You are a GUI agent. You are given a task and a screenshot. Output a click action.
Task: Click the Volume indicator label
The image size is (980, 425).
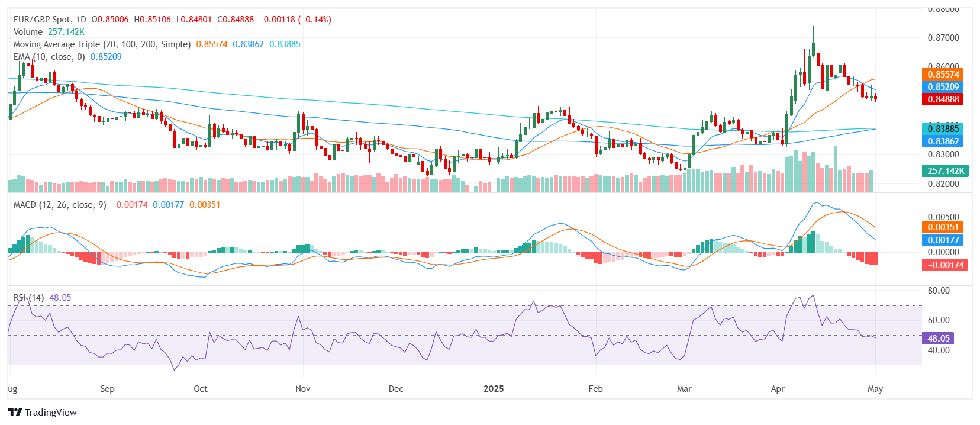point(28,32)
